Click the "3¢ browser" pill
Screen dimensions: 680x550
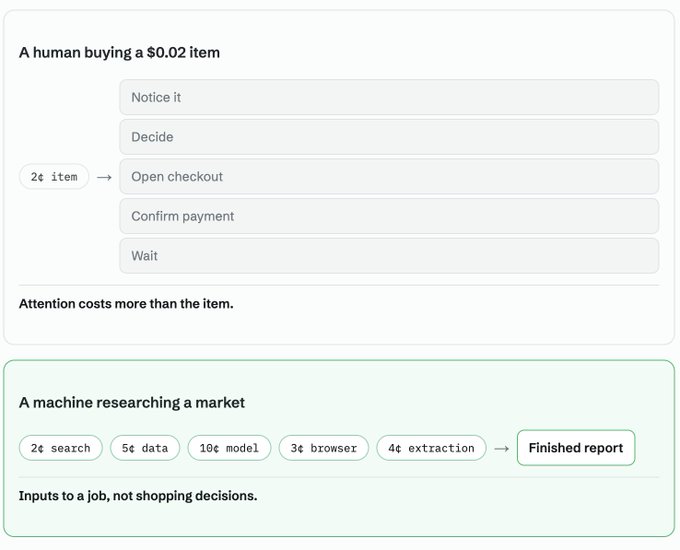click(324, 448)
